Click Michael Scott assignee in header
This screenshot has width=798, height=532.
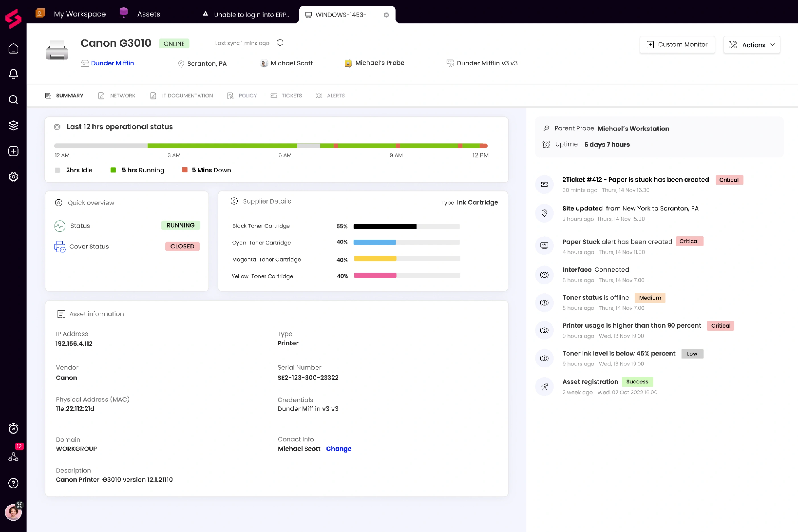point(286,63)
